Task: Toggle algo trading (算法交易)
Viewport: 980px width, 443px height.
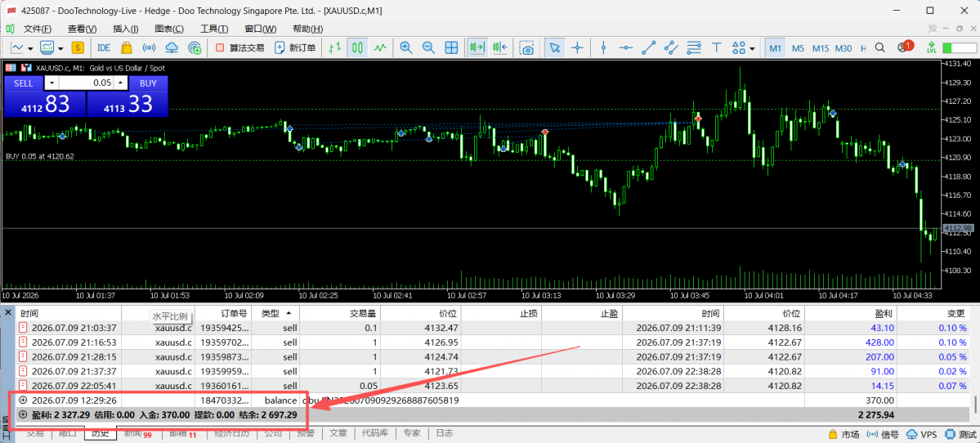Action: [239, 47]
